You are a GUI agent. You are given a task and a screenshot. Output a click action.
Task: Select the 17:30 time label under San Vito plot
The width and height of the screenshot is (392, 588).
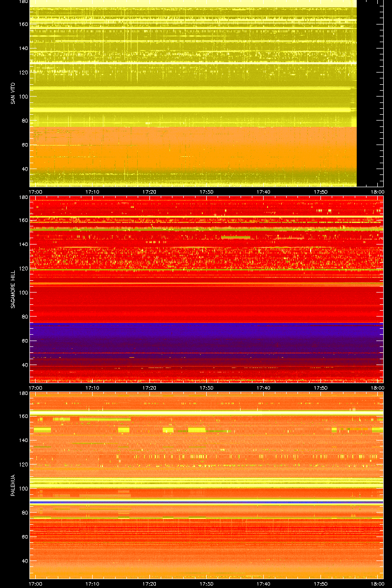[207, 192]
